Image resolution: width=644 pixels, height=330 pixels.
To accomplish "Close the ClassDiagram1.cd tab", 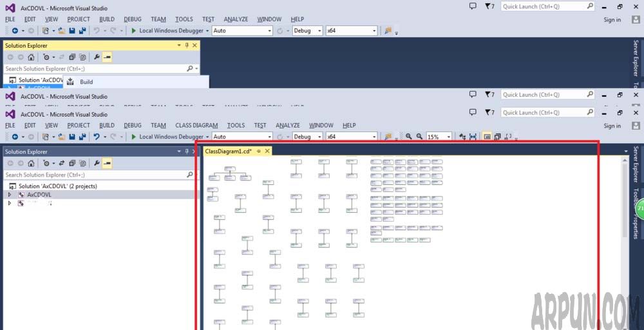I will click(x=267, y=151).
